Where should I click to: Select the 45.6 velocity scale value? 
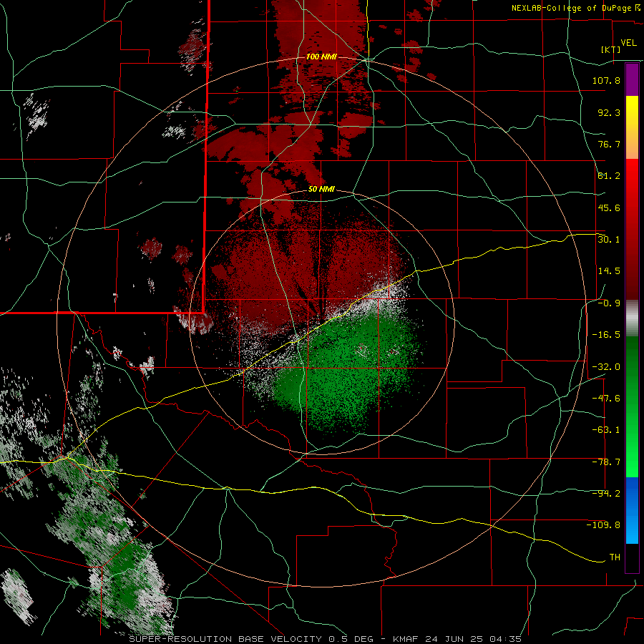[609, 208]
